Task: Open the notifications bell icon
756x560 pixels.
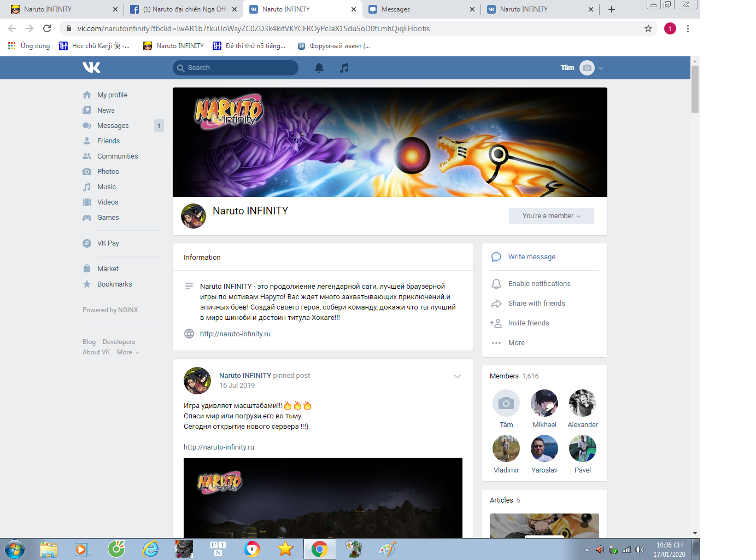Action: coord(319,68)
